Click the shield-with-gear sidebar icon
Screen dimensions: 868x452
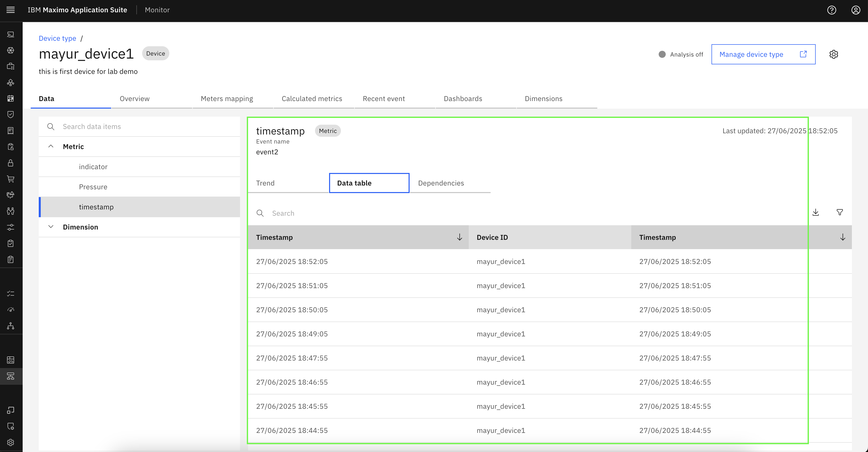click(x=11, y=426)
